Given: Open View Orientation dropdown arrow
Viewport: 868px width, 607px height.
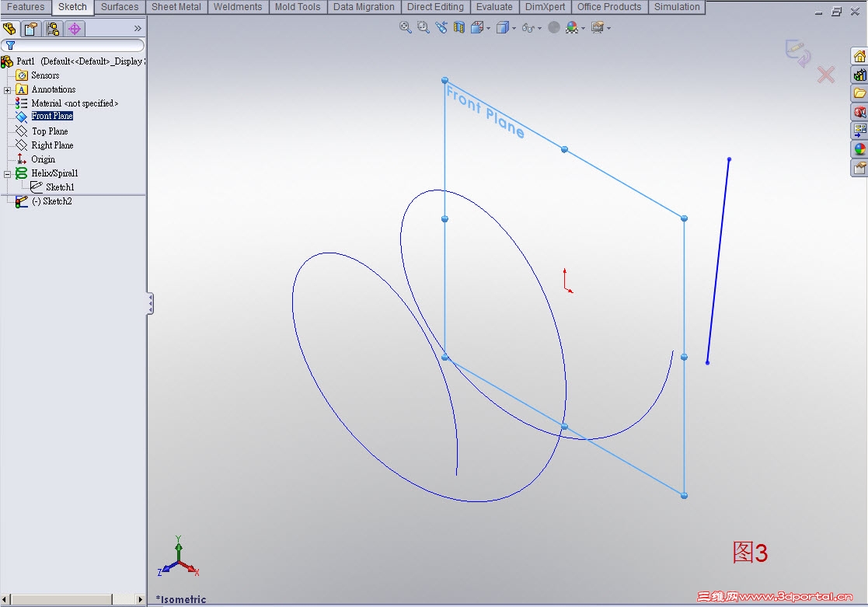Looking at the screenshot, I should 488,28.
